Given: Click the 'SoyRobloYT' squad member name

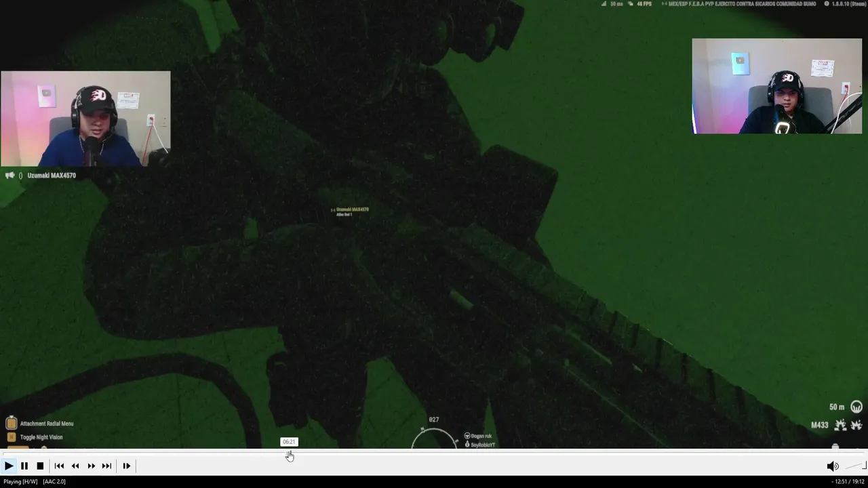Looking at the screenshot, I should [x=483, y=445].
